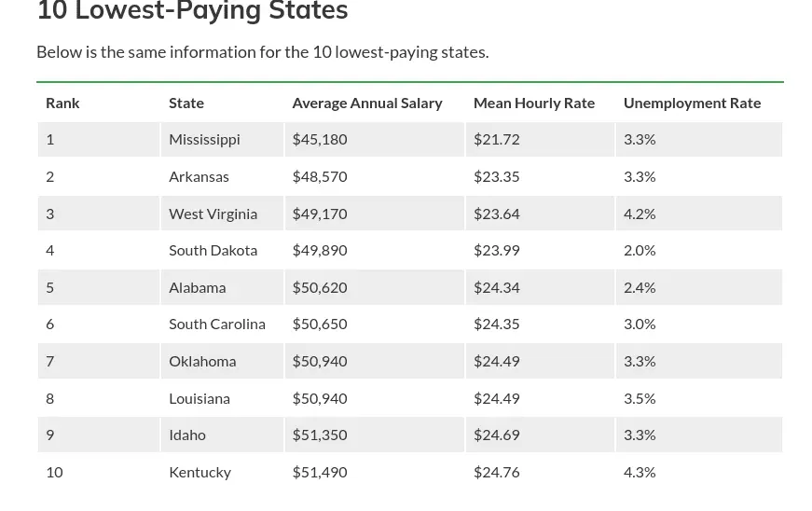Screen dimensions: 812x511
Task: Click the Idaho state cell
Action: click(187, 435)
